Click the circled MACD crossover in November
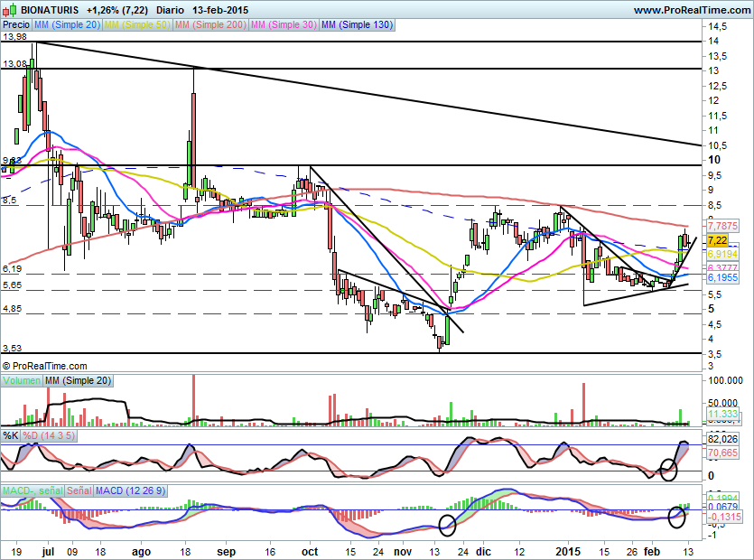This screenshot has width=754, height=560. (447, 524)
